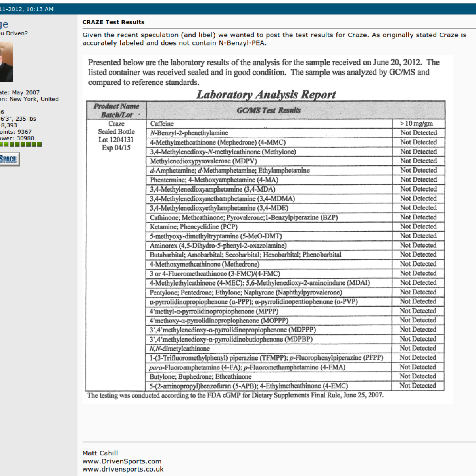Click the '6'3", 235 lbs' profile stat
The width and height of the screenshot is (476, 476).
pyautogui.click(x=18, y=119)
